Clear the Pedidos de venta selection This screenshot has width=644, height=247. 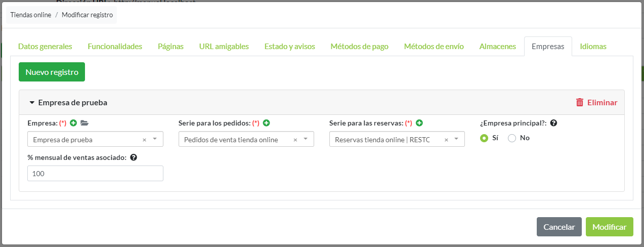click(295, 140)
